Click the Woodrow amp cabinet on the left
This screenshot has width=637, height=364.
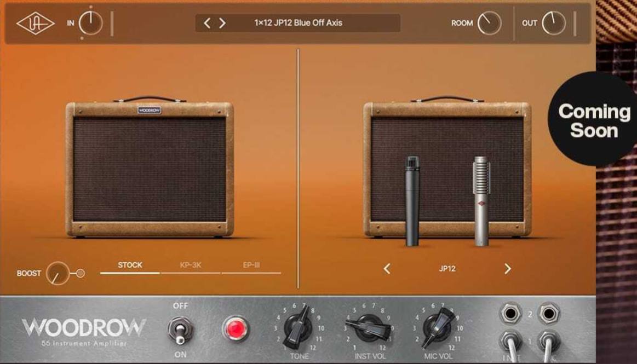(x=150, y=167)
